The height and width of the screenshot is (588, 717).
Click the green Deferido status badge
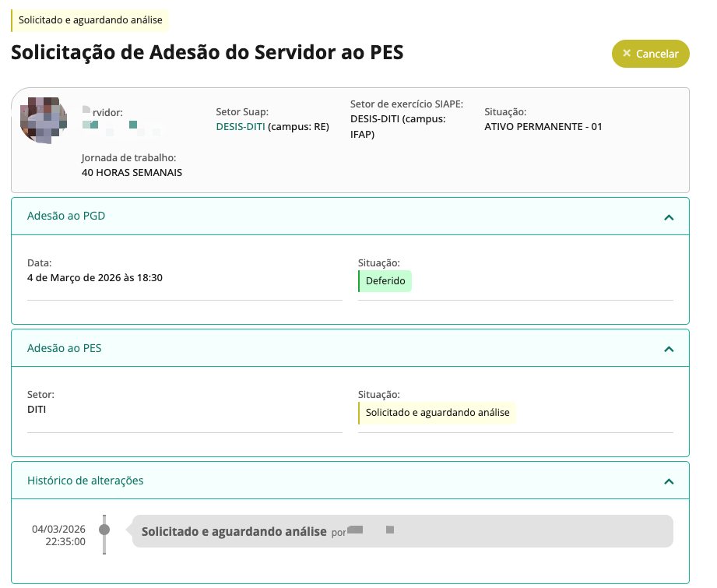click(385, 280)
